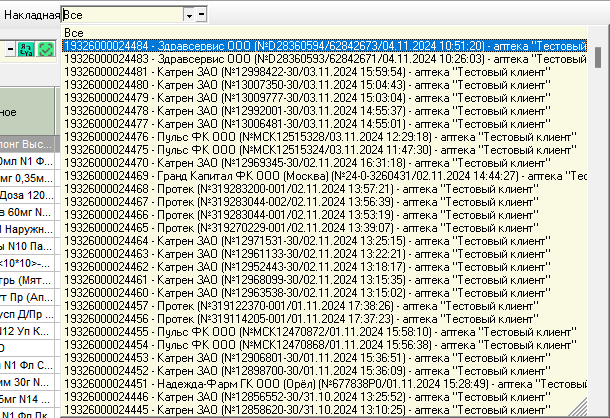610x418 pixels.
Task: Click the table cell "тРЬ (Мят..."
Action: coord(27,280)
